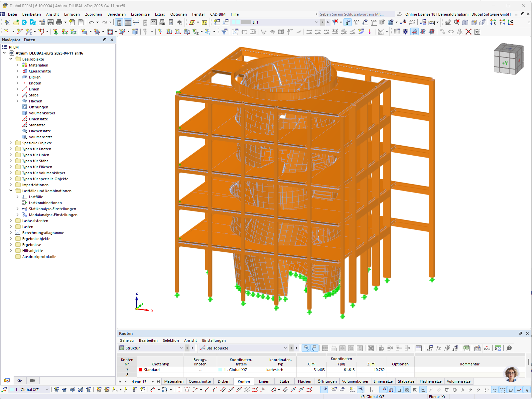
Task: Open the Berechnen menu
Action: (x=116, y=14)
